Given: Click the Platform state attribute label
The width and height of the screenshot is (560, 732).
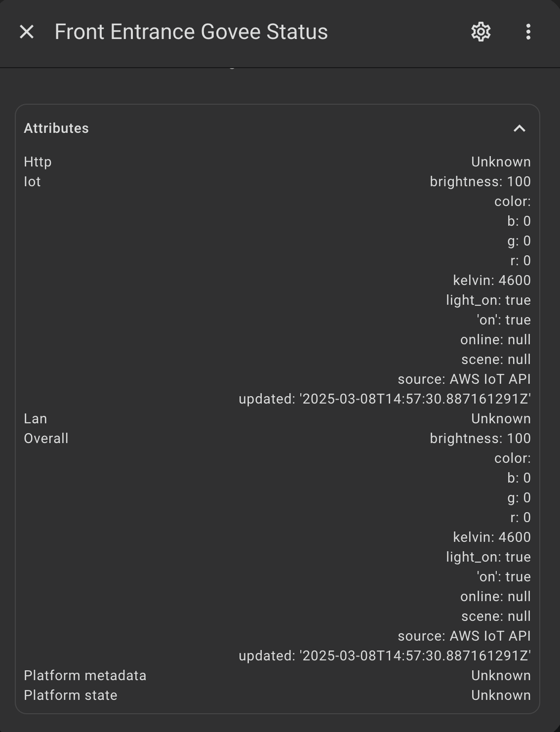Looking at the screenshot, I should pyautogui.click(x=71, y=695).
